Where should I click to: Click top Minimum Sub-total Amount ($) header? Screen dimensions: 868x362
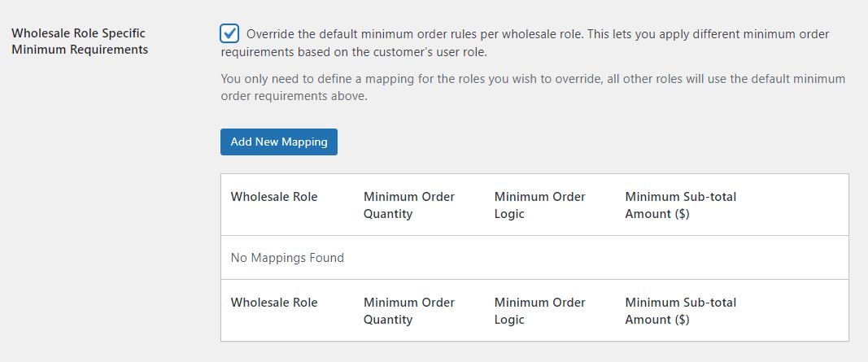680,205
